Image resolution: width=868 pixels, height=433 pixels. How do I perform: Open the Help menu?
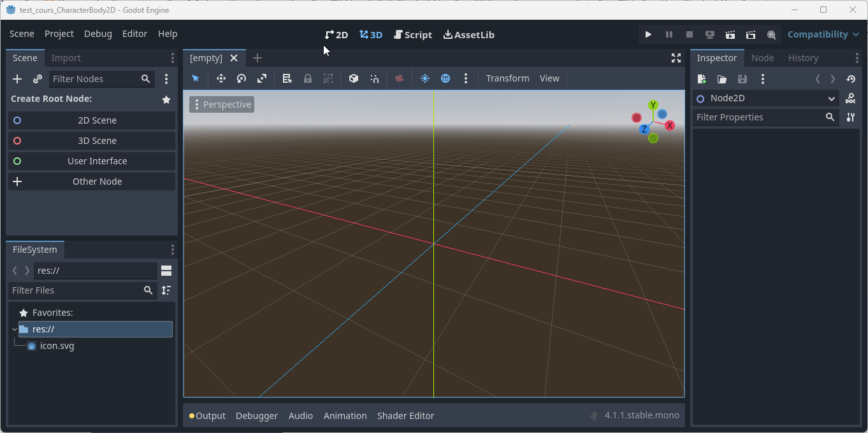click(x=168, y=34)
